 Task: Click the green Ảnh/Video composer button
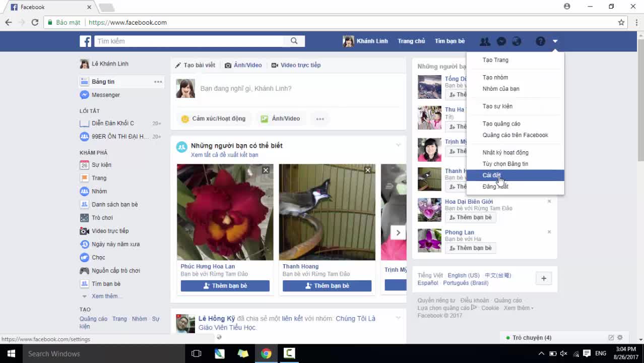tap(280, 118)
